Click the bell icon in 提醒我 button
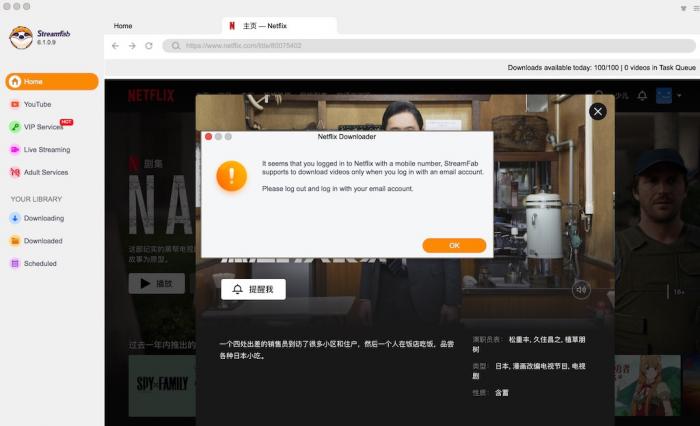This screenshot has width=700, height=426. coord(238,289)
